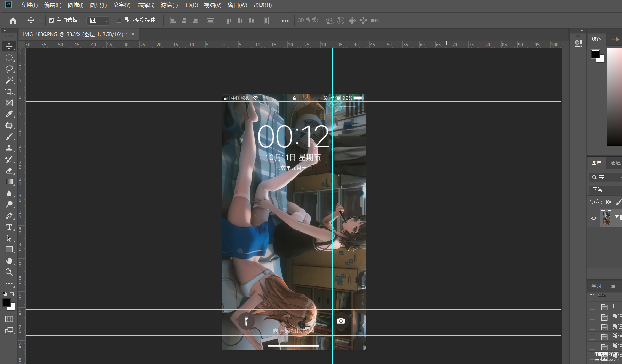Image resolution: width=622 pixels, height=364 pixels.
Task: Switch to the 色板 tab
Action: pos(615,39)
